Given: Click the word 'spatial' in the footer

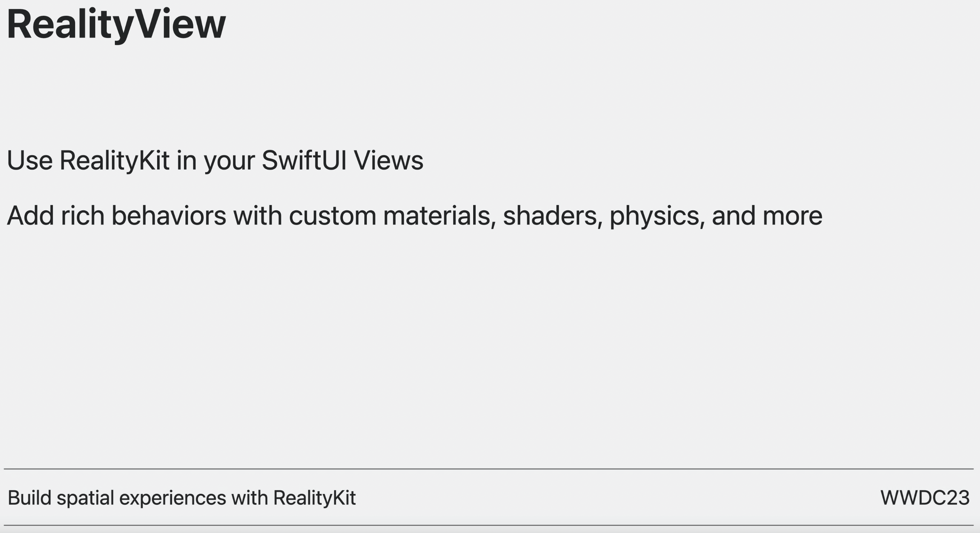Looking at the screenshot, I should click(85, 498).
